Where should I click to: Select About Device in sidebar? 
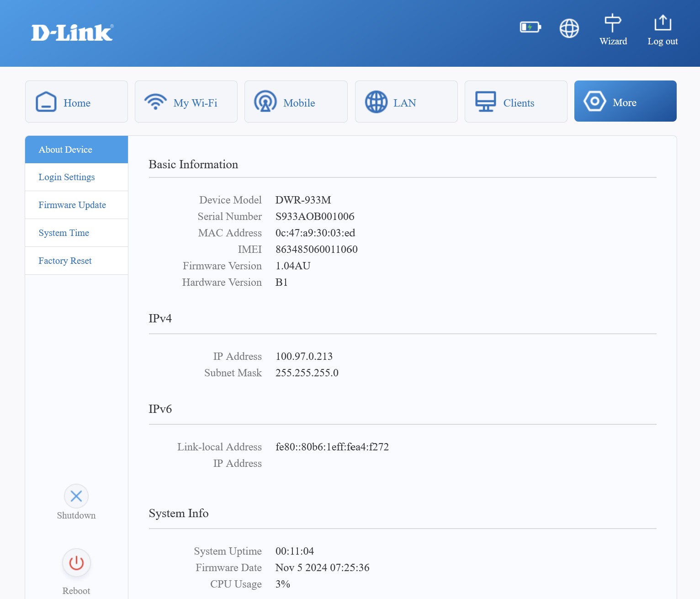tap(76, 150)
